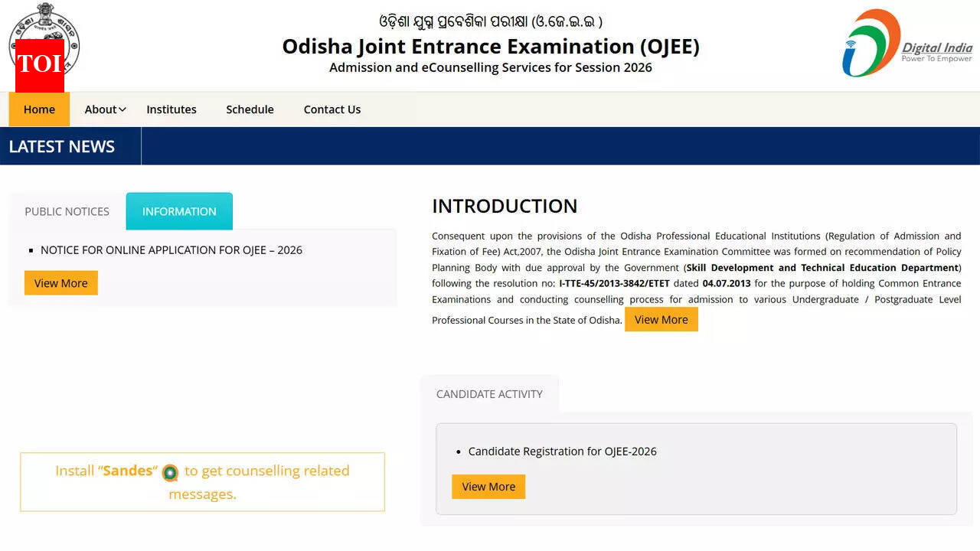Click the LATEST NEWS banner
980x551 pixels.
point(62,145)
